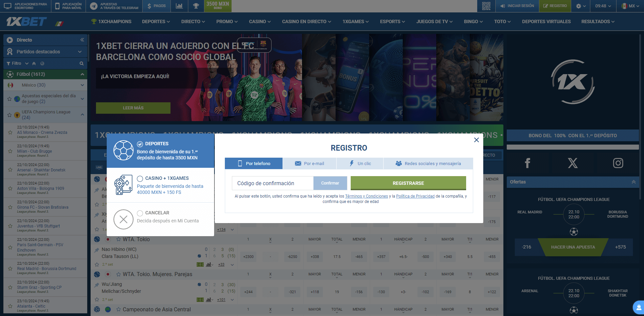Favorite Campeonato de Asia Central star
Image resolution: width=644 pixels, height=316 pixels.
[x=118, y=310]
